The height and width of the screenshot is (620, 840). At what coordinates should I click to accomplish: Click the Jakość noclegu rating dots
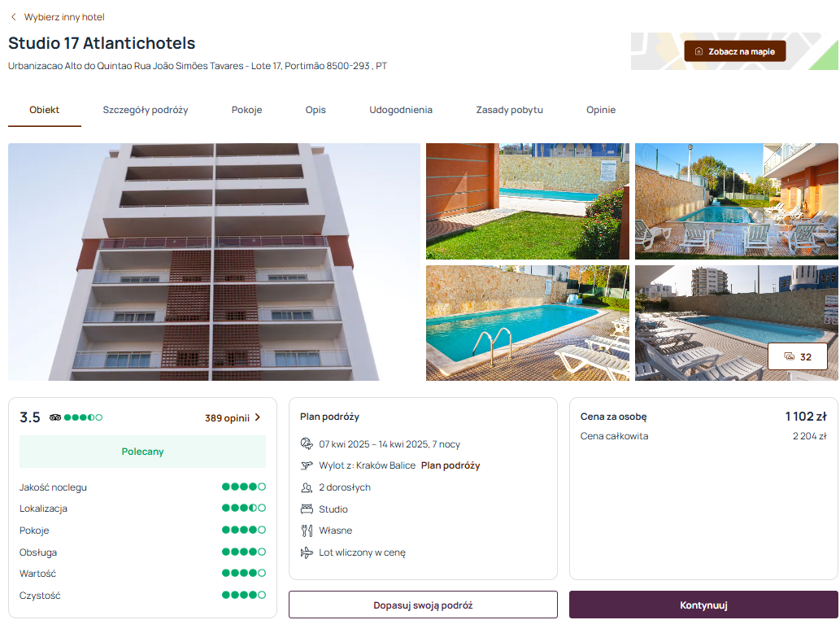(x=244, y=487)
